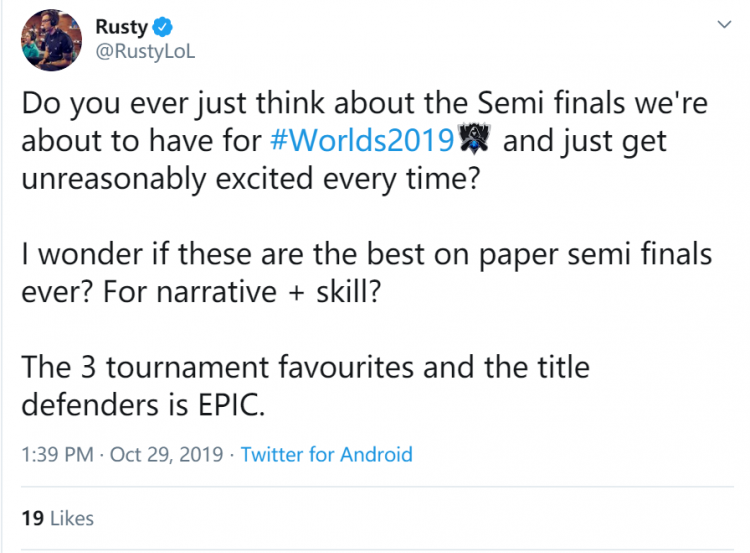Click the first line starting 'Do you ever'
Screen dimensions: 750x553
[x=364, y=103]
